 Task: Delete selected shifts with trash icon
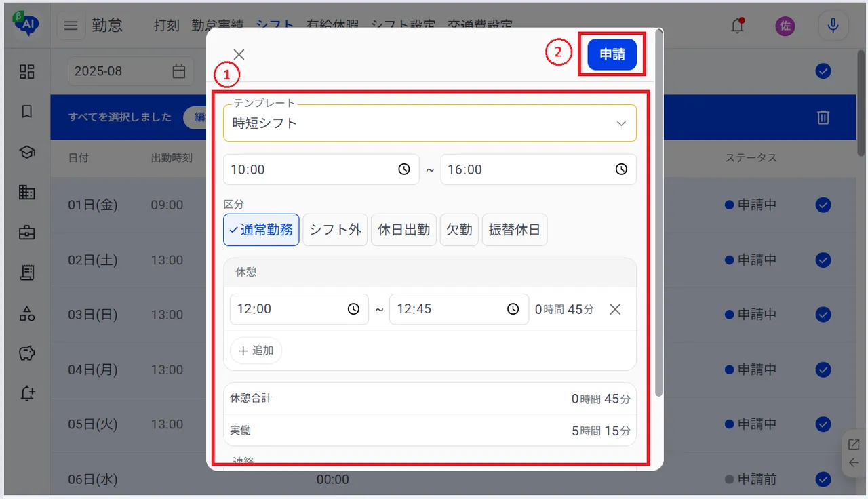coord(823,117)
